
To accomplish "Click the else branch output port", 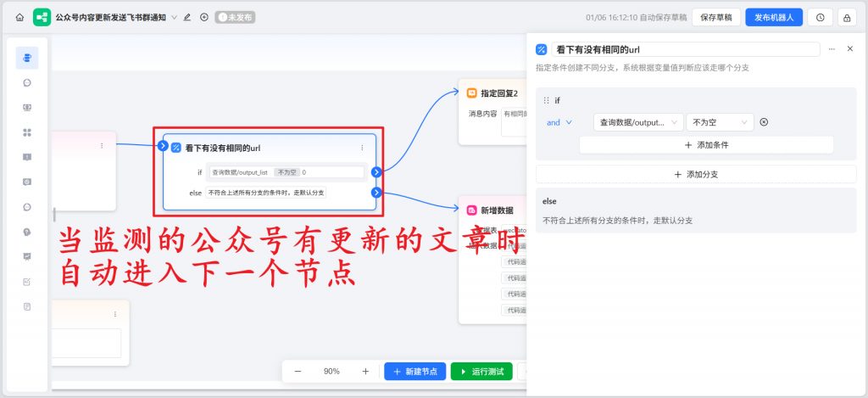I will [x=376, y=193].
